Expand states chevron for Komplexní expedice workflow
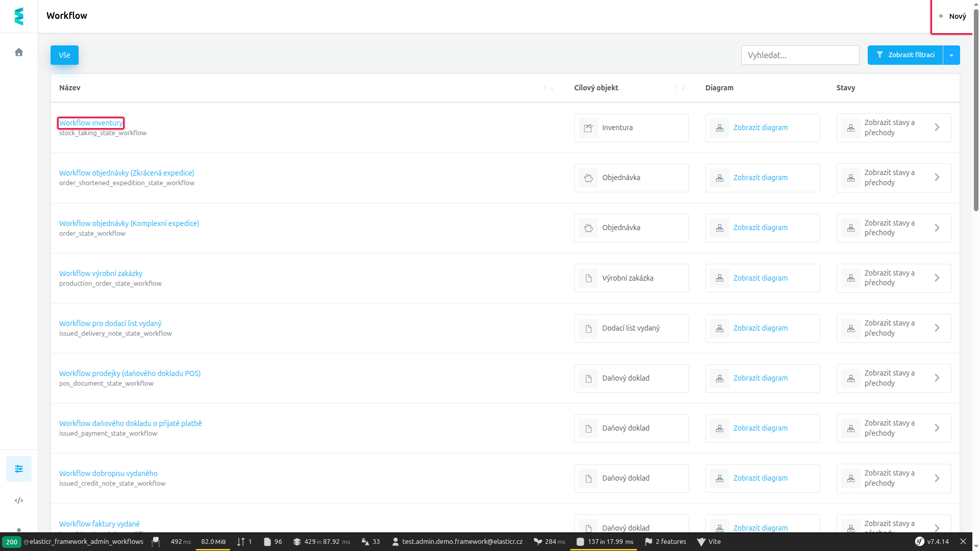 pyautogui.click(x=937, y=228)
